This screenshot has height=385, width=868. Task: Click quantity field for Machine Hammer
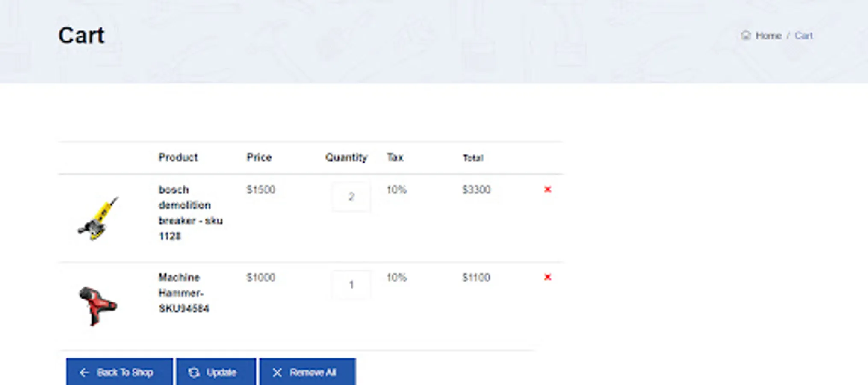(351, 284)
